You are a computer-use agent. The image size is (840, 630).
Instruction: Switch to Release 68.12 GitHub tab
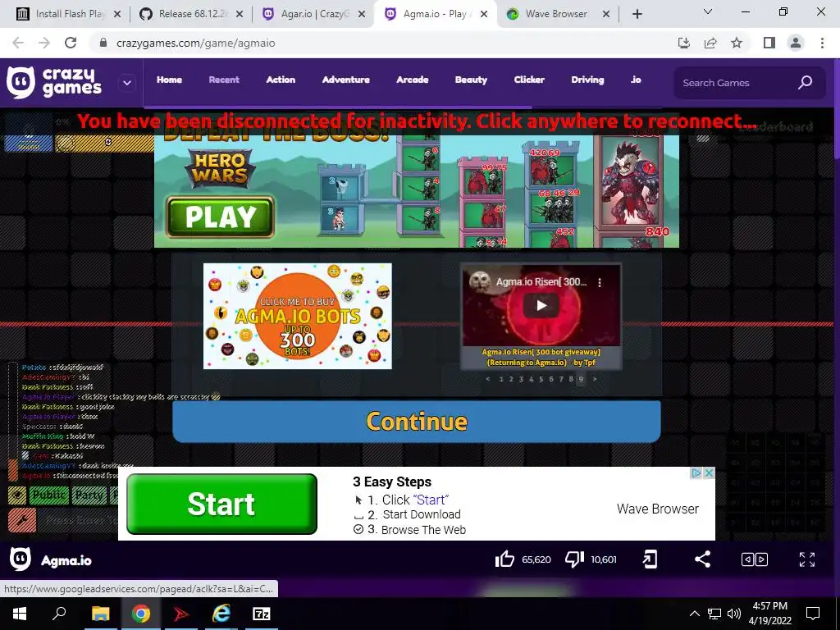(192, 14)
